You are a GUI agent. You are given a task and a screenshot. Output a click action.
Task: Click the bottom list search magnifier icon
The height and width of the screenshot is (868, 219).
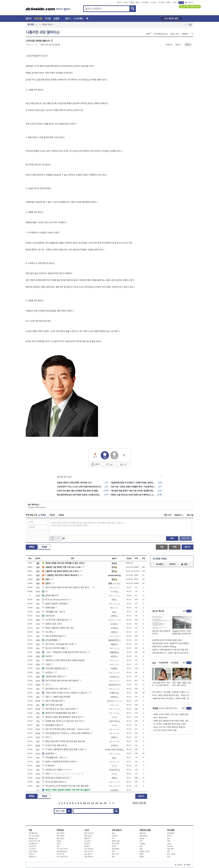click(x=116, y=811)
